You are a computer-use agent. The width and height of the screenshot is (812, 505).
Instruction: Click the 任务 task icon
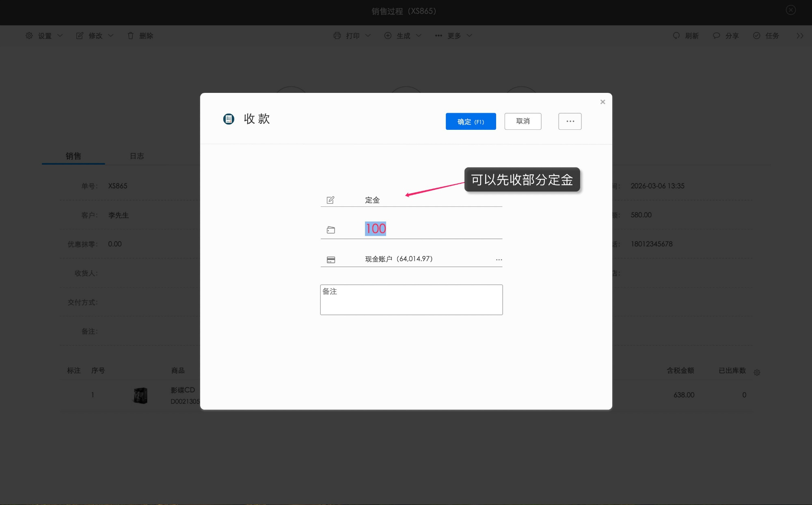756,36
